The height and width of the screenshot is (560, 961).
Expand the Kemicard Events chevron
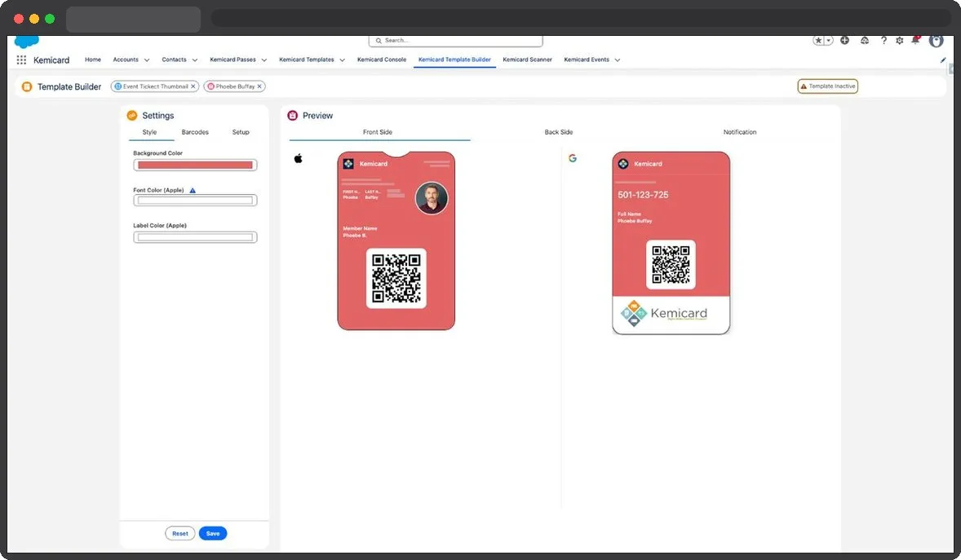618,60
